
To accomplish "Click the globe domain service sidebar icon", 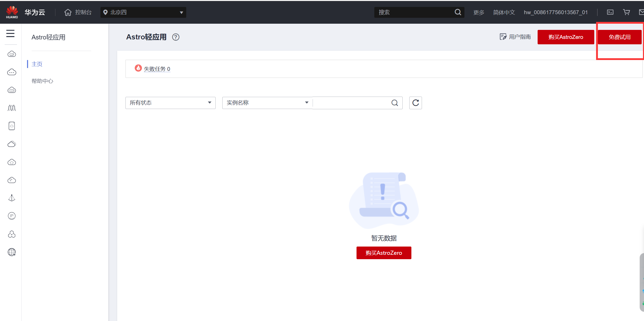I will click(12, 252).
